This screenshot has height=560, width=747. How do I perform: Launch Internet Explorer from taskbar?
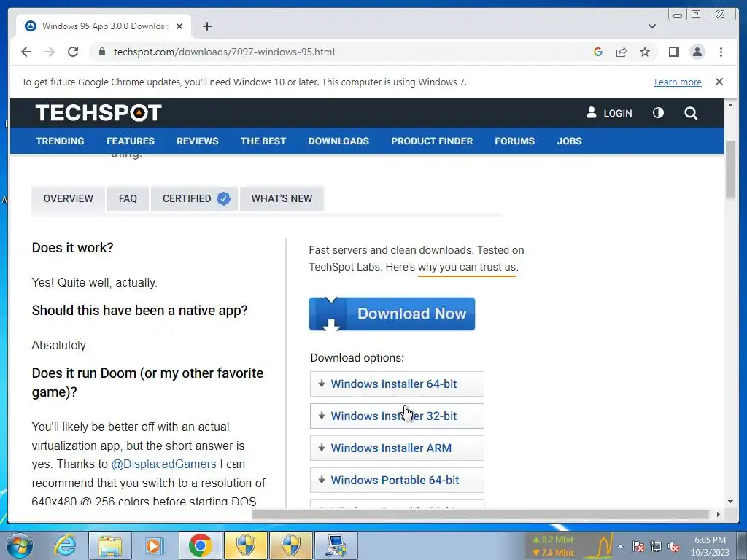(65, 545)
